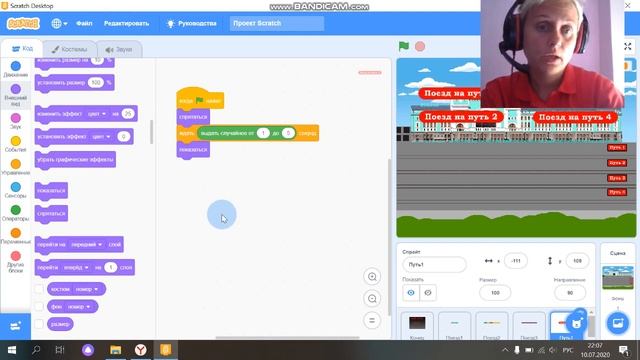This screenshot has width=640, height=360.
Task: Click the показаться block in palette
Action: point(51,191)
